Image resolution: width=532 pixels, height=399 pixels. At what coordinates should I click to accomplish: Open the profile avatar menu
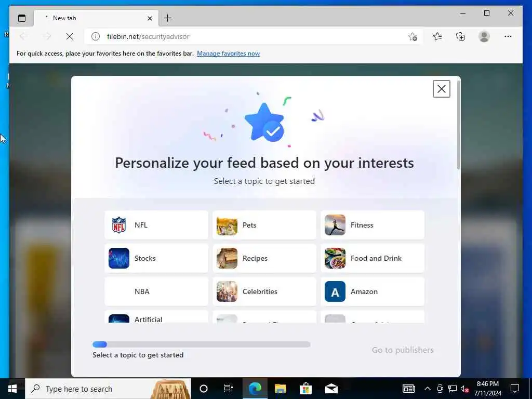484,36
